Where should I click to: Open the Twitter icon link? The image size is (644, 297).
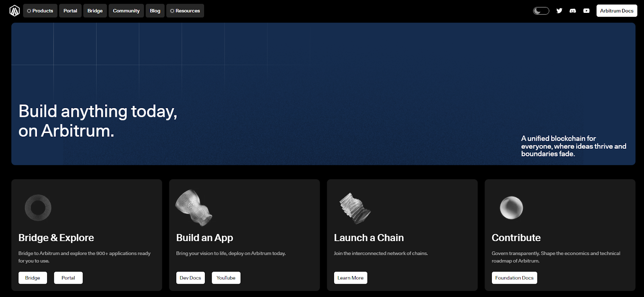[559, 11]
